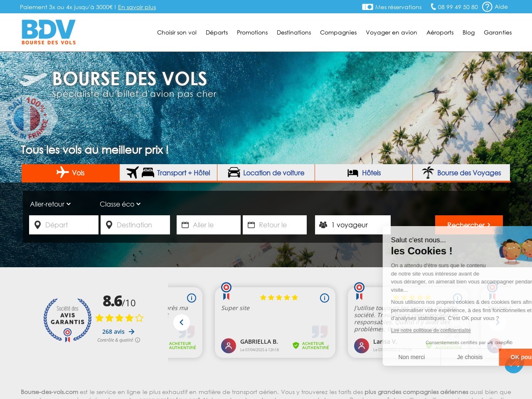
Task: Open the Blog menu item
Action: pyautogui.click(x=468, y=32)
